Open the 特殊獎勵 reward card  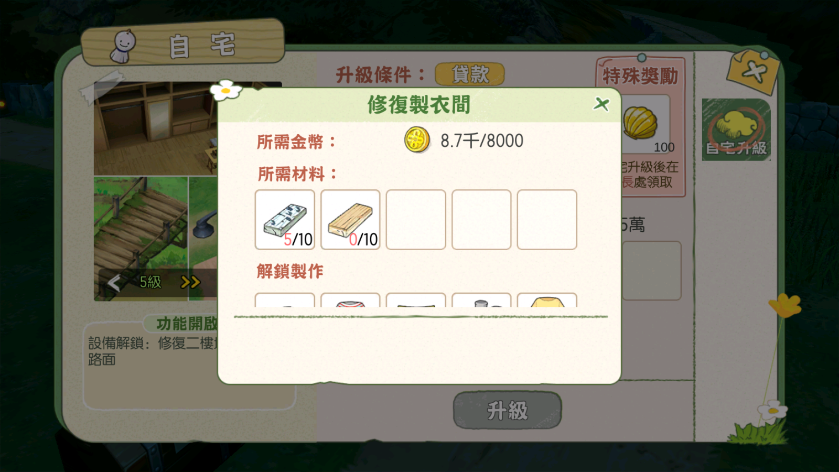coord(641,126)
